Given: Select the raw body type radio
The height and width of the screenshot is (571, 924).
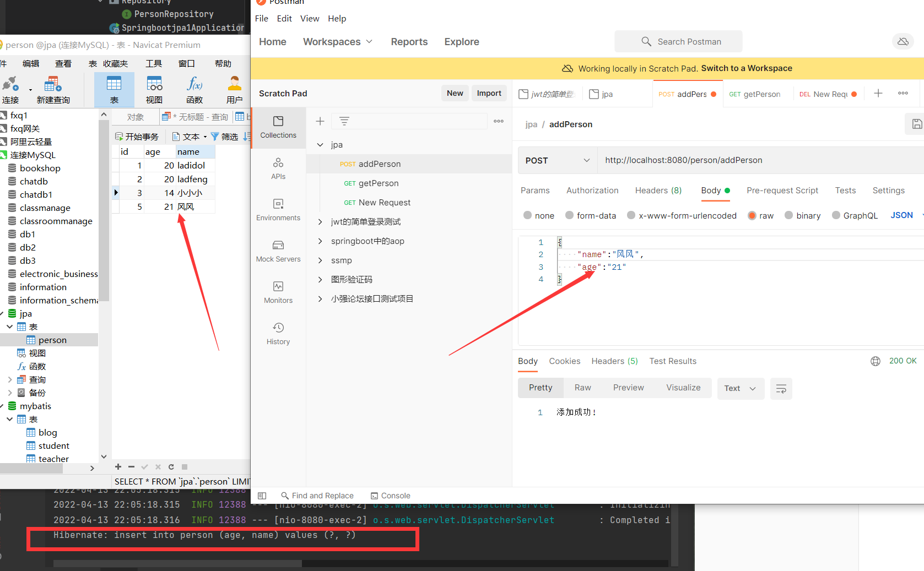Looking at the screenshot, I should [x=752, y=215].
